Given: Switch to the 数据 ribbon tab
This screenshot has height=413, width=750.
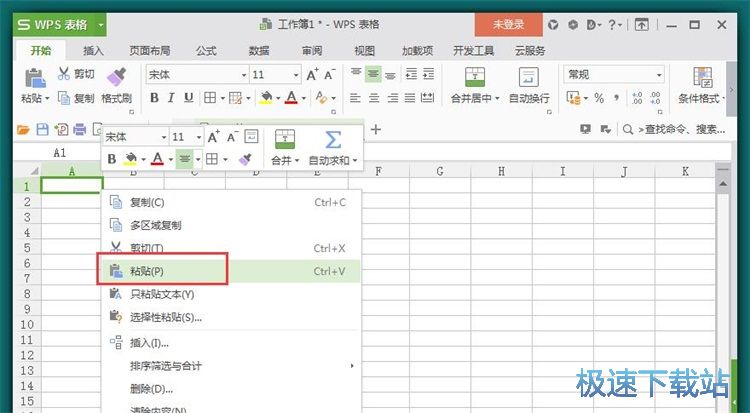Looking at the screenshot, I should [259, 51].
